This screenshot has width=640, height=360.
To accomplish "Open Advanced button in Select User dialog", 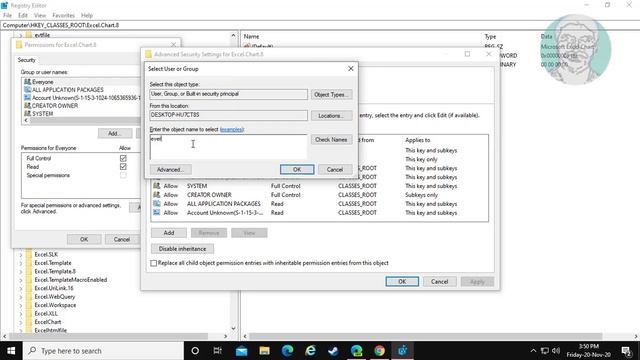I will click(x=170, y=169).
